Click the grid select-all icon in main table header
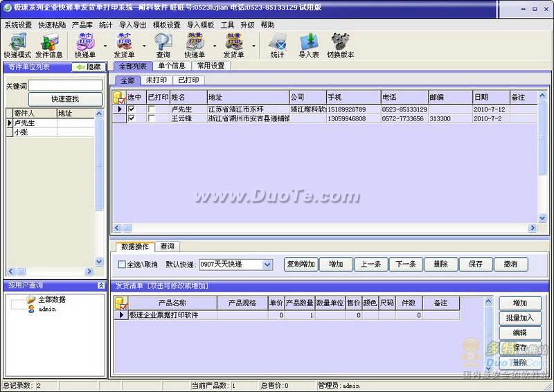This screenshot has height=392, width=554. 119,97
